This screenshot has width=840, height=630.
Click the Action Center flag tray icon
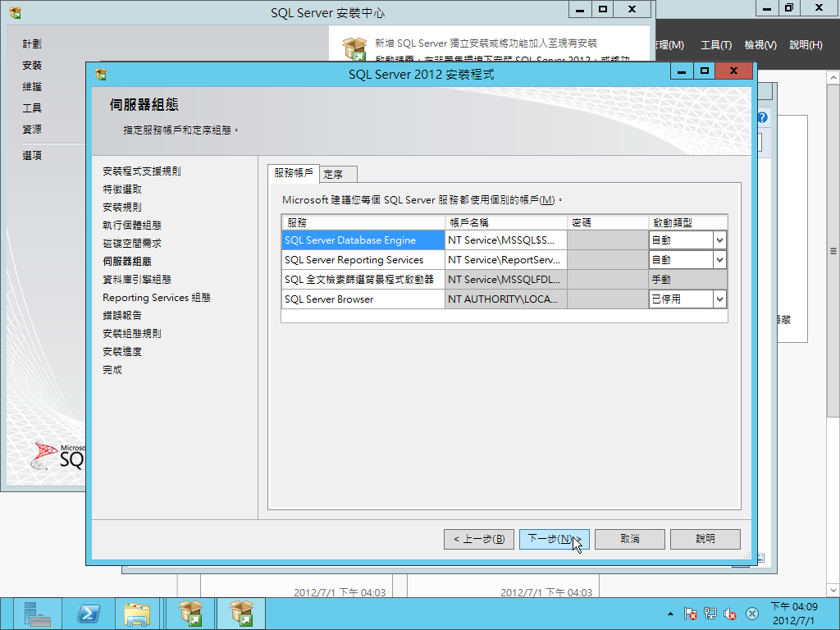[x=690, y=614]
